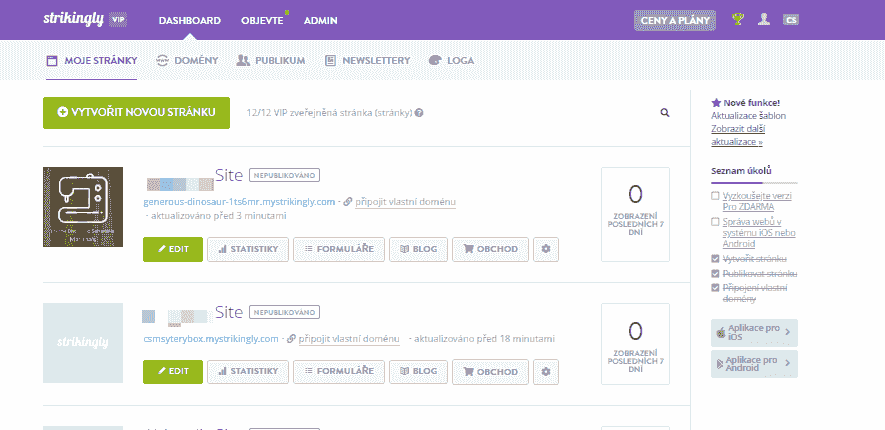Viewport: 885px width, 430px height.
Task: Open FORMULÁŘE for csmsyterybox site
Action: (339, 372)
